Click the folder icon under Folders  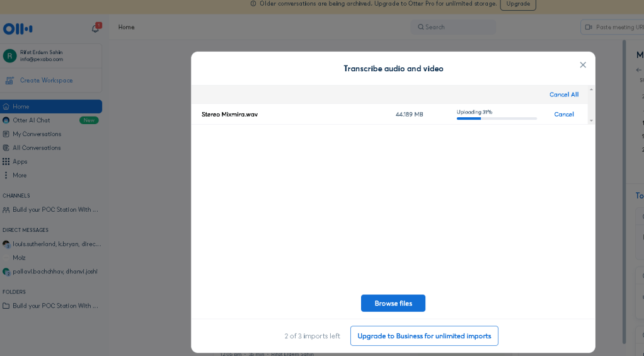[6, 306]
